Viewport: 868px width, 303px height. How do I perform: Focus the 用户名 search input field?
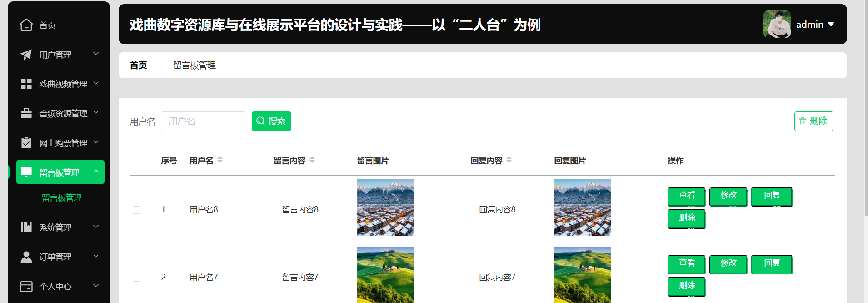tap(204, 121)
